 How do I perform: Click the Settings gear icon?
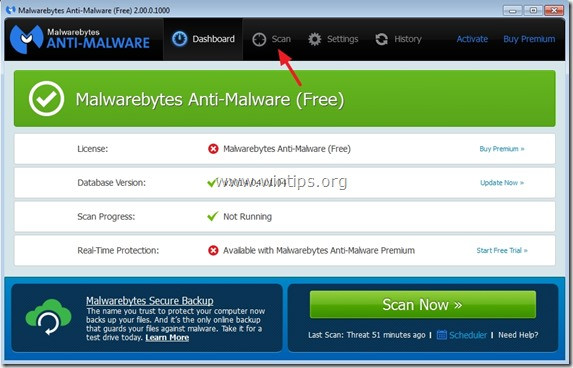[x=314, y=39]
